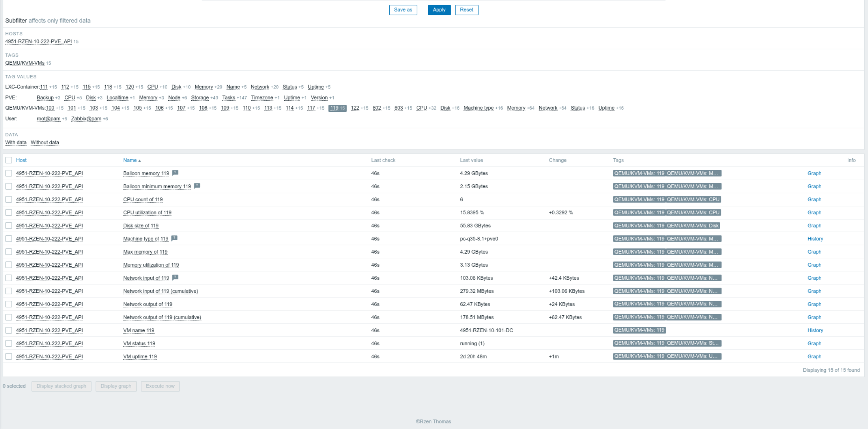Filter items With data
The image size is (868, 429).
click(x=16, y=143)
